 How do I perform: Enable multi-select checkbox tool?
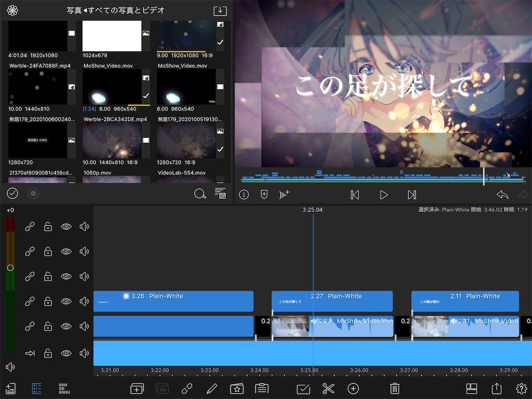tap(303, 389)
